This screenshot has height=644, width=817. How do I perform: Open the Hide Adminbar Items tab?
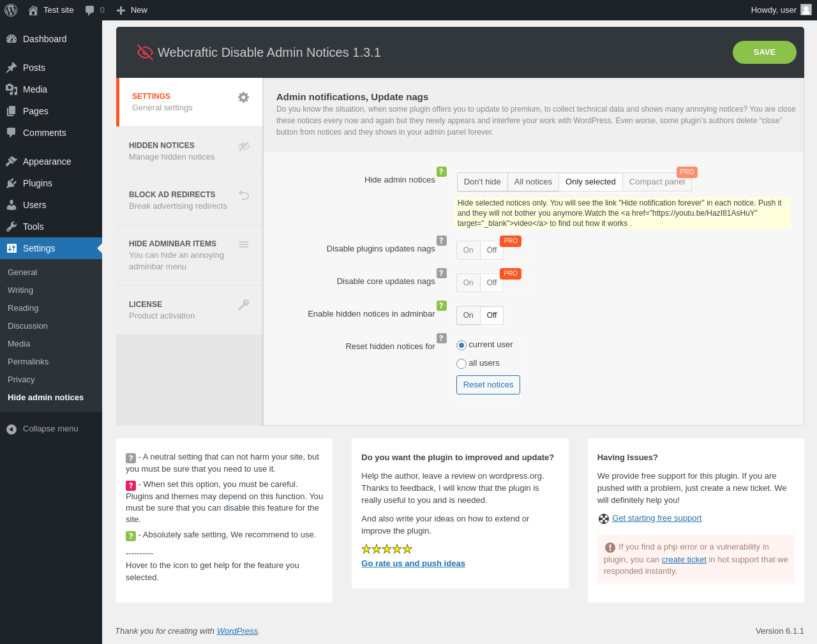(x=190, y=255)
